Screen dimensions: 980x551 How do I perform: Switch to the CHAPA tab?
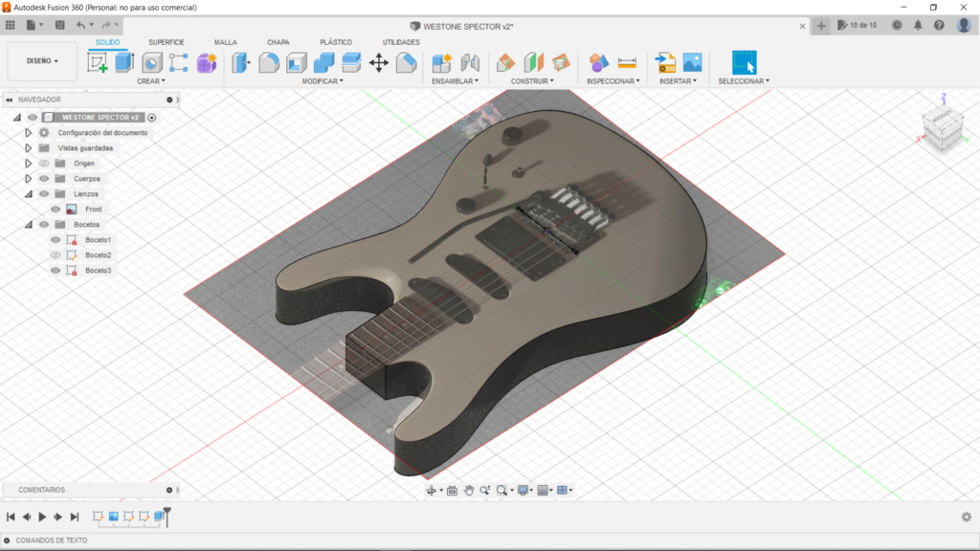pos(278,42)
